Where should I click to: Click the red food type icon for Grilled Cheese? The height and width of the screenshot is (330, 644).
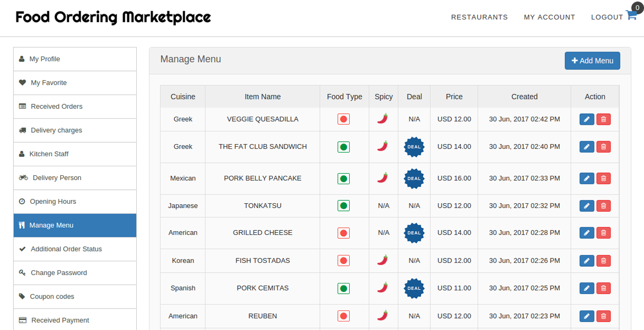343,233
